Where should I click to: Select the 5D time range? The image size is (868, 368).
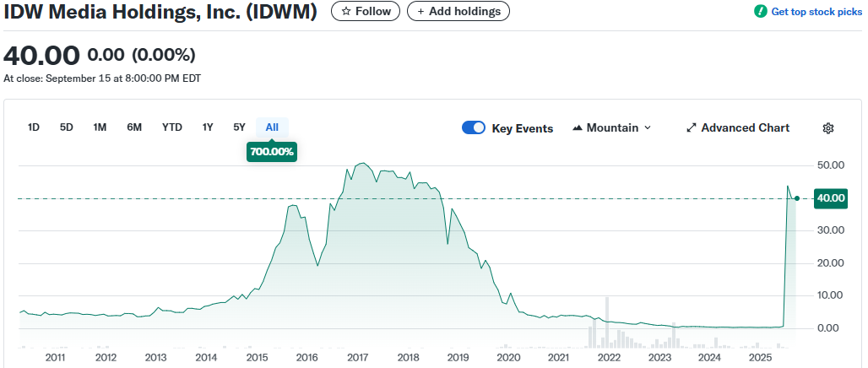tap(67, 127)
